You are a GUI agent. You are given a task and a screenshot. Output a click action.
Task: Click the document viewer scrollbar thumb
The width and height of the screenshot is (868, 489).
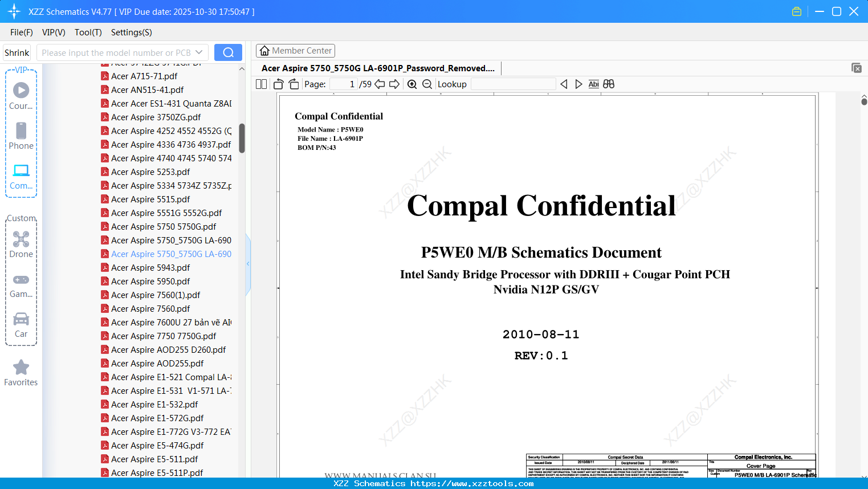coord(864,101)
